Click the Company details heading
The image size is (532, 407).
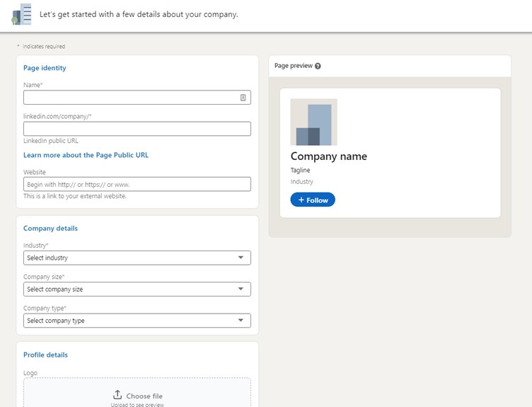50,228
